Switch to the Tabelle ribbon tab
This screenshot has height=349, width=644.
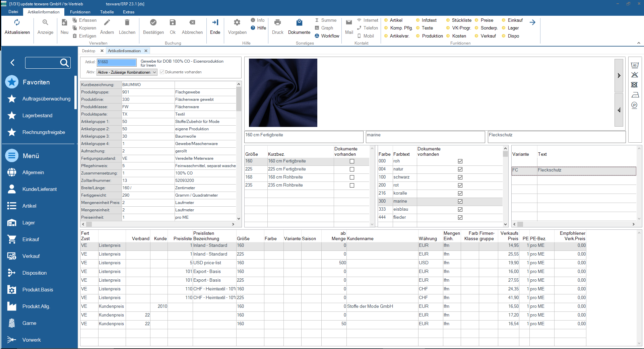point(107,12)
